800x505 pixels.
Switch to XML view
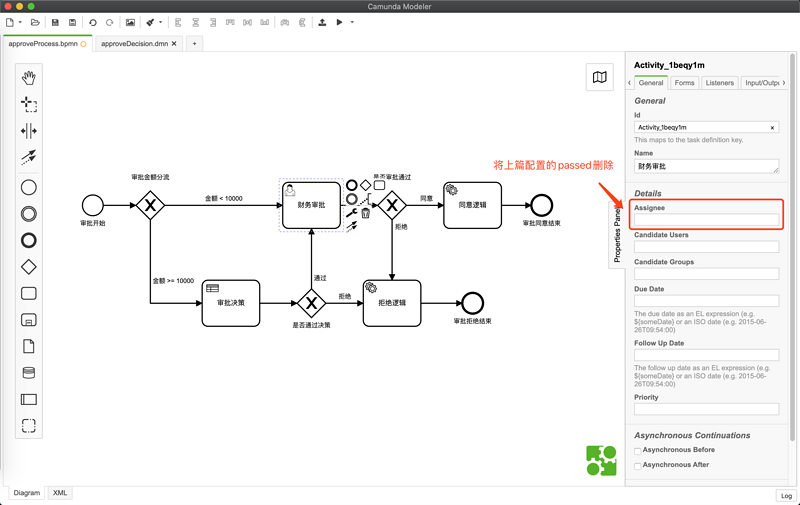point(60,493)
